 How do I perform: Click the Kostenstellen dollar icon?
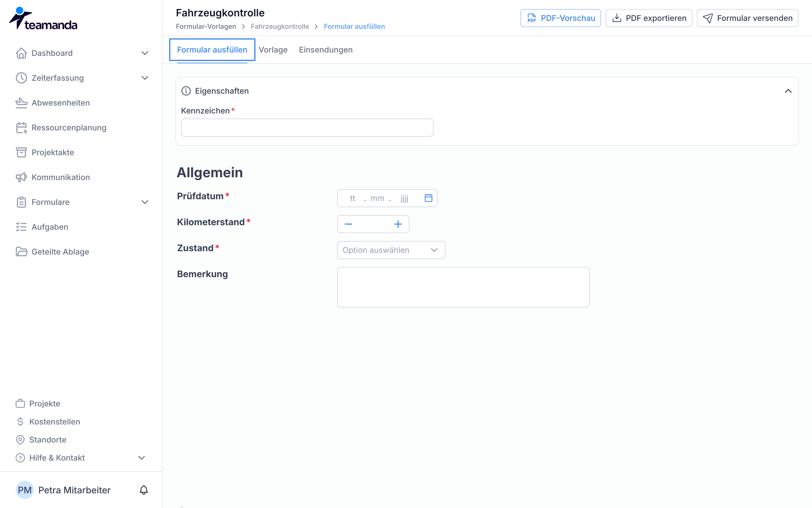(x=21, y=422)
